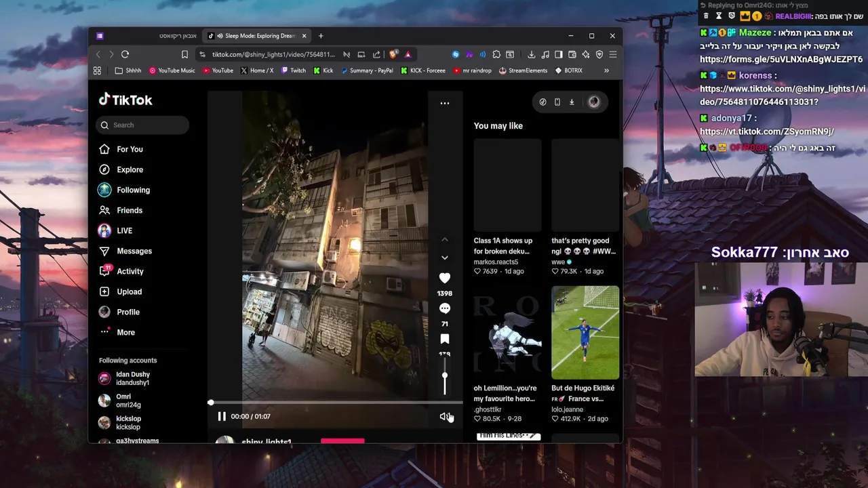
Task: Open the browser extensions puzzle icon
Action: point(496,54)
